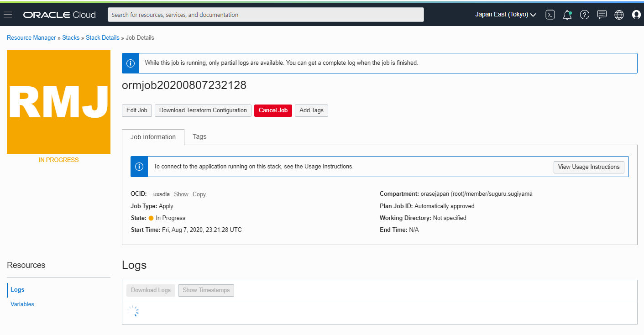This screenshot has height=335, width=644.
Task: Open the language globe selector
Action: pyautogui.click(x=619, y=14)
